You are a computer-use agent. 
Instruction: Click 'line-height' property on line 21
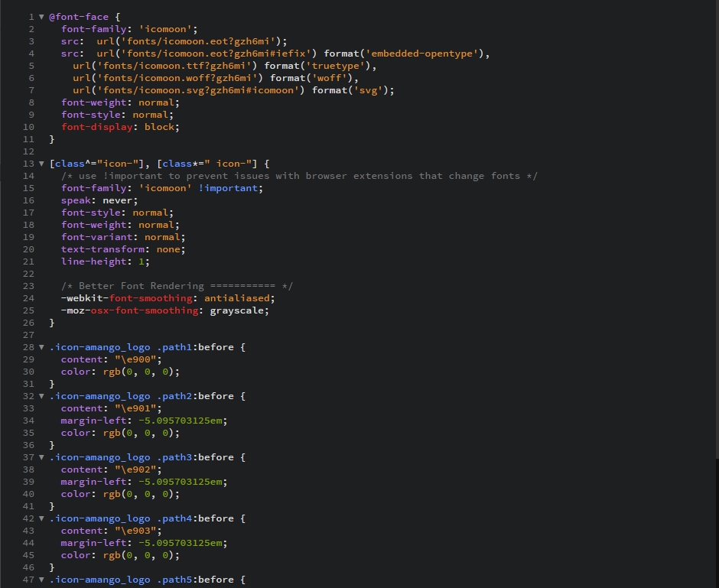93,262
